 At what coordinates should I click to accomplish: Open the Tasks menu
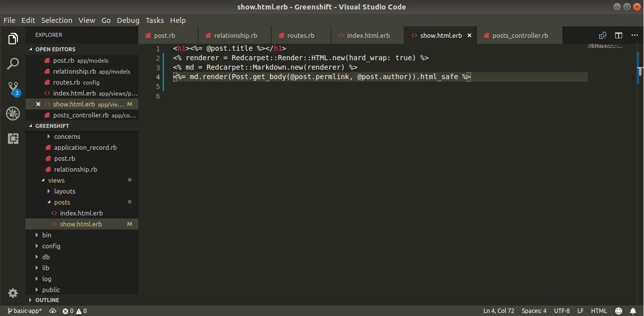pos(155,20)
